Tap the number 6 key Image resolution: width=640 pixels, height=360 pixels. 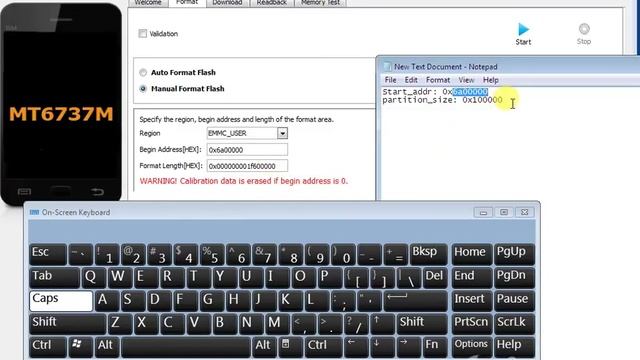pos(238,254)
